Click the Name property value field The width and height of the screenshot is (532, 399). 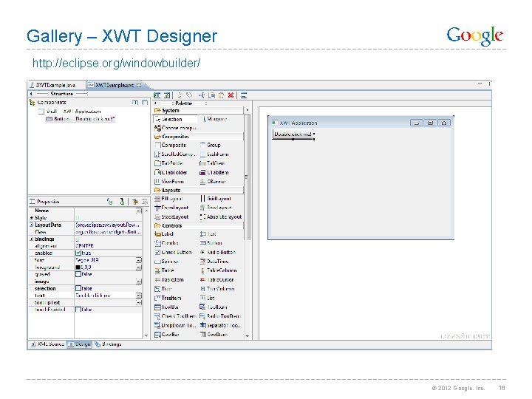coord(105,211)
